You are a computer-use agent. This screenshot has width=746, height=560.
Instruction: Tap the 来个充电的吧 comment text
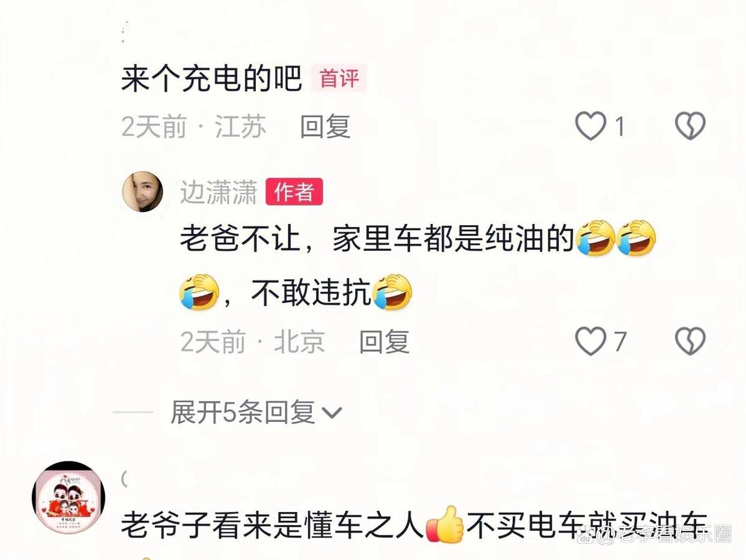click(x=211, y=79)
